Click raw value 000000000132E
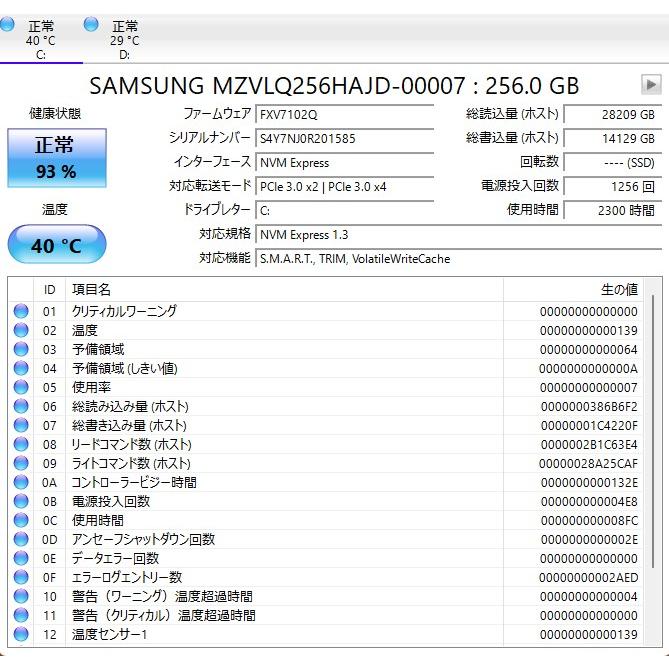Viewport: 669px width, 669px height. 589,483
